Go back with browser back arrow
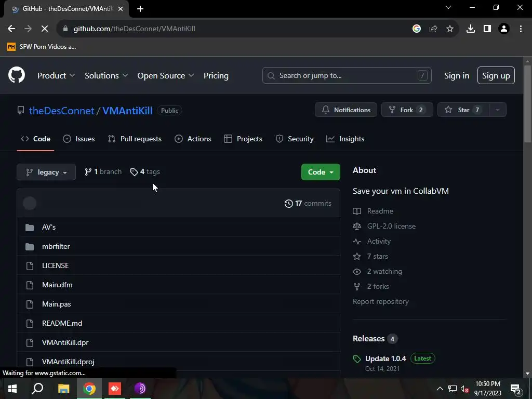Screen dimensions: 532x399 pyautogui.click(x=11, y=29)
